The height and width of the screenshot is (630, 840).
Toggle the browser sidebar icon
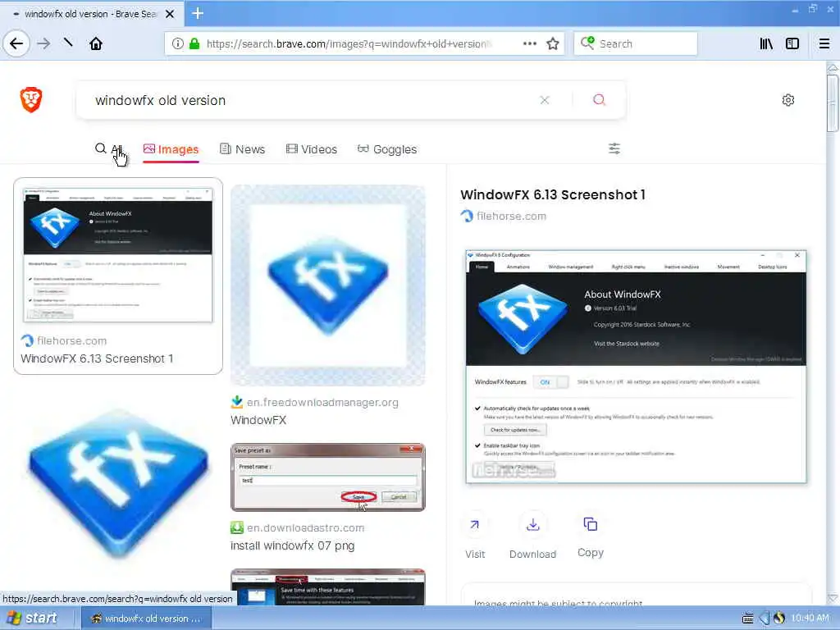792,44
